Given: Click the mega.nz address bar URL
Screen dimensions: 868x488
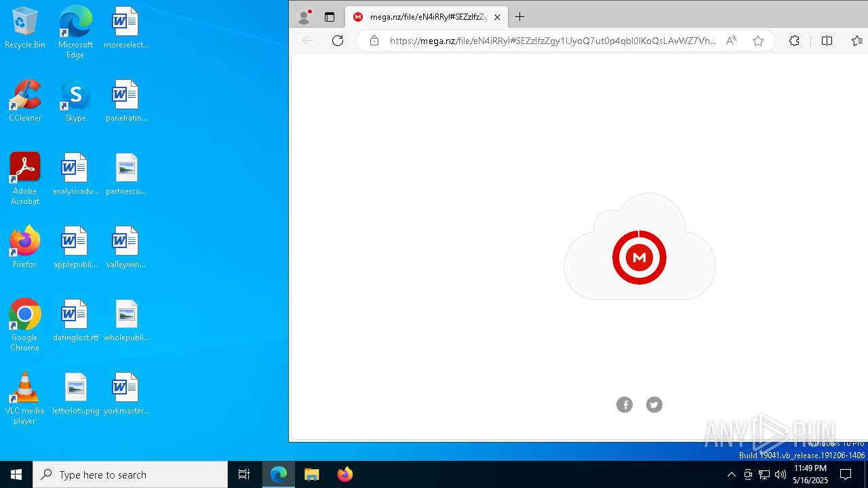Looking at the screenshot, I should [x=553, y=41].
